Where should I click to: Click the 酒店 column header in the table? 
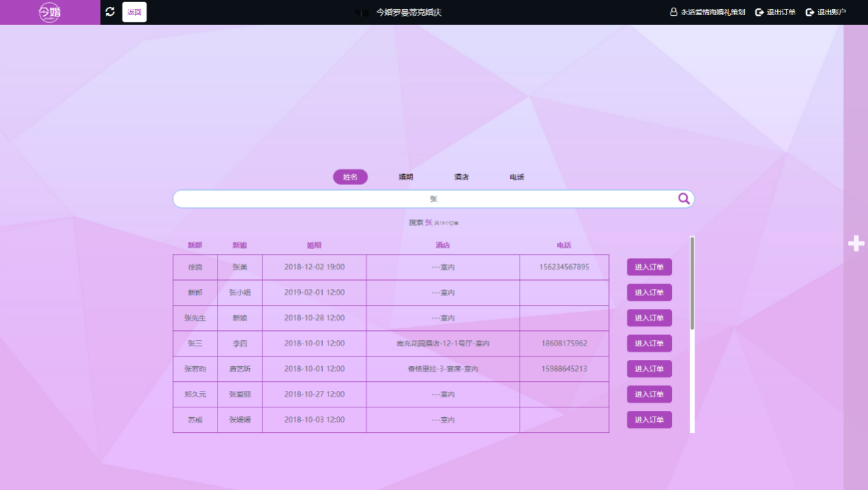443,245
